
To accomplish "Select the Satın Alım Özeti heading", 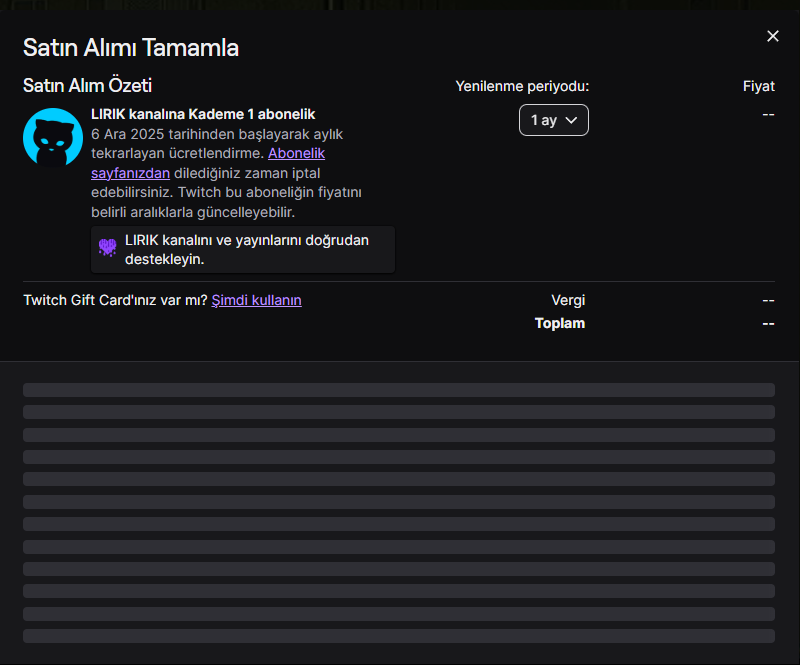I will 87,86.
